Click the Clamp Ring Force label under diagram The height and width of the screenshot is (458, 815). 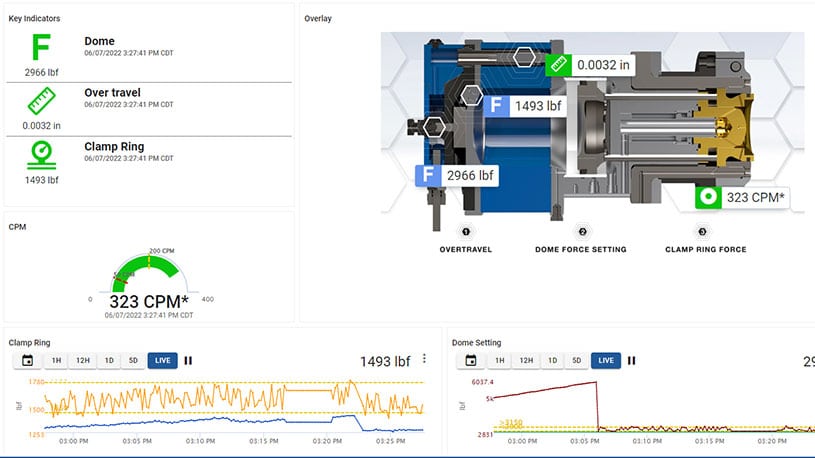[x=705, y=249]
